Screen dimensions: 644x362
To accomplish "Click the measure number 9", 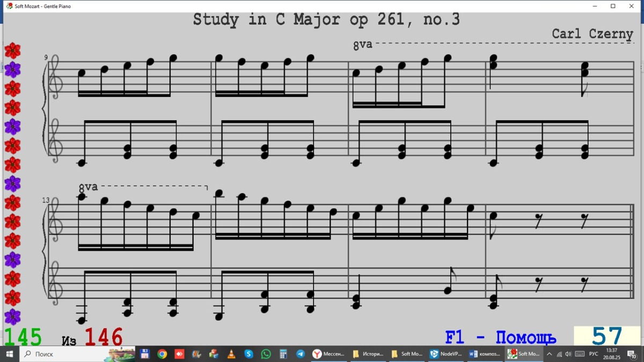I will [46, 57].
